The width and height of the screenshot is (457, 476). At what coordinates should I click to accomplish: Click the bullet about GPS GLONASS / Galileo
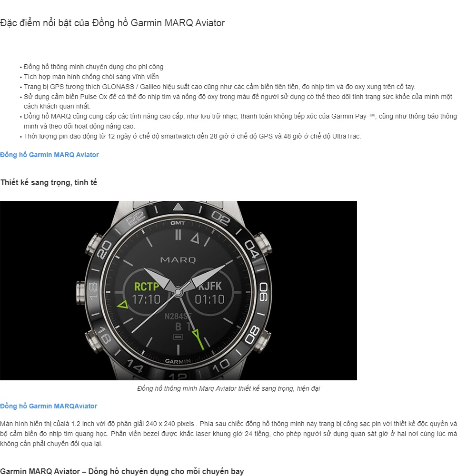pos(219,87)
